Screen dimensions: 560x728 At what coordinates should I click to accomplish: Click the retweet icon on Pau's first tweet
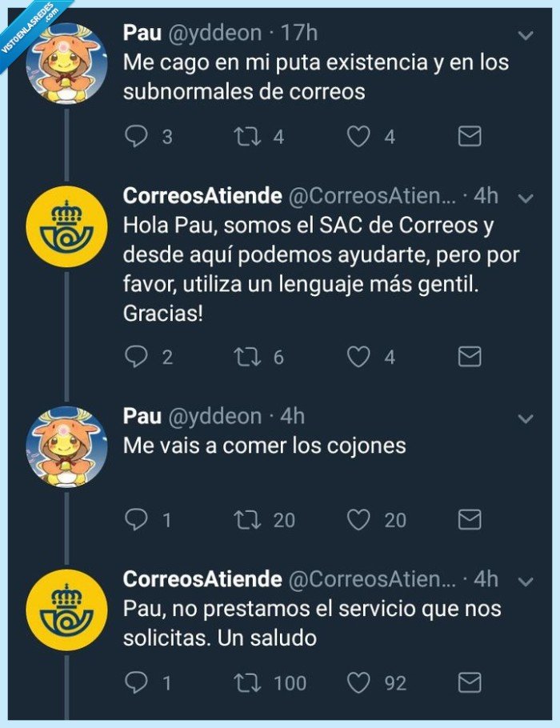point(250,136)
